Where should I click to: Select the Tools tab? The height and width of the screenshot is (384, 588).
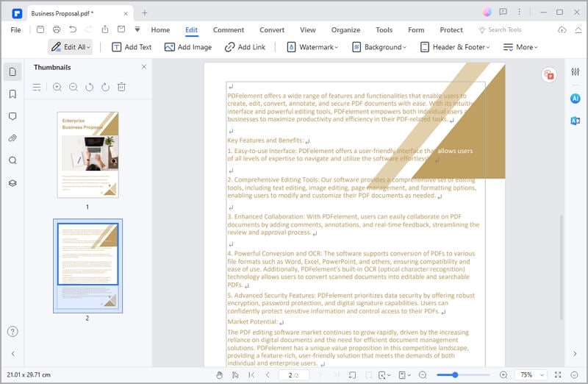[x=384, y=29]
